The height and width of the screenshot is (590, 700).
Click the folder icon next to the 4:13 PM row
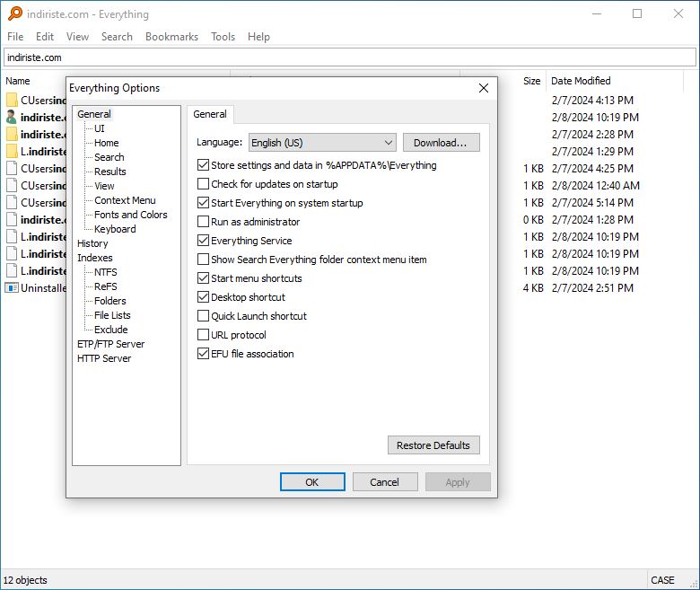12,100
